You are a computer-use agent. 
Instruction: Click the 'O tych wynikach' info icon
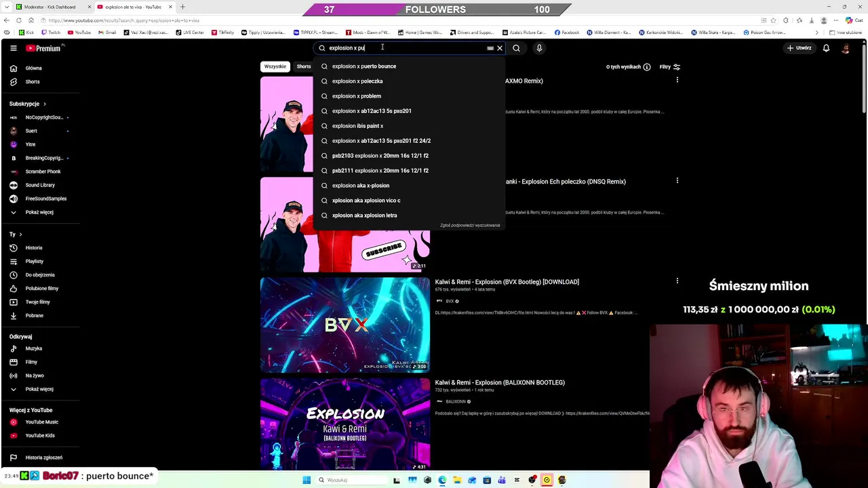647,67
